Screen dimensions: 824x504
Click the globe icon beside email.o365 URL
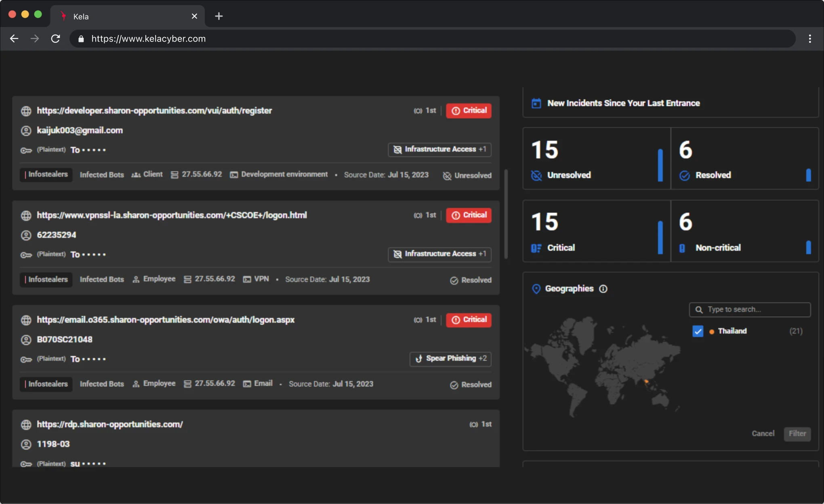point(26,320)
